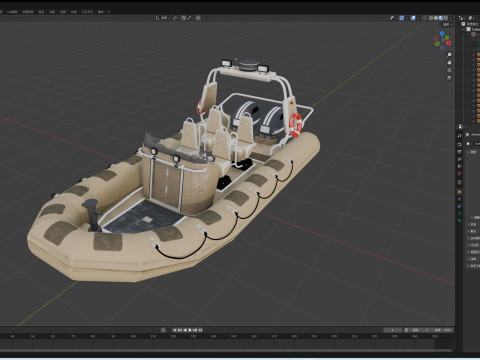Toggle snapping magnet
This screenshot has height=360, width=480.
coord(184,18)
